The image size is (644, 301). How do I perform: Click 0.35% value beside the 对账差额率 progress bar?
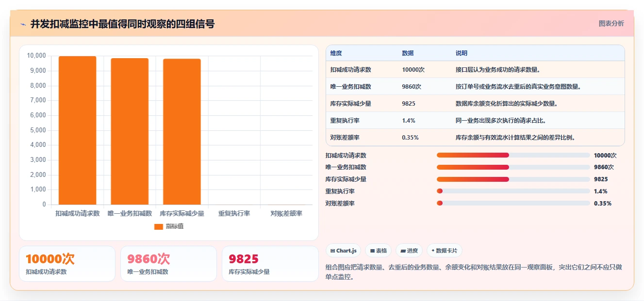click(603, 204)
